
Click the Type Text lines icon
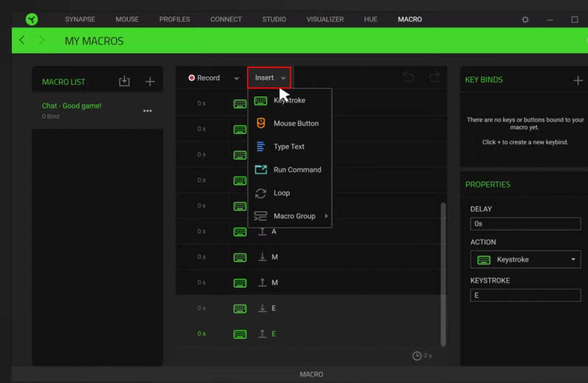tap(261, 146)
